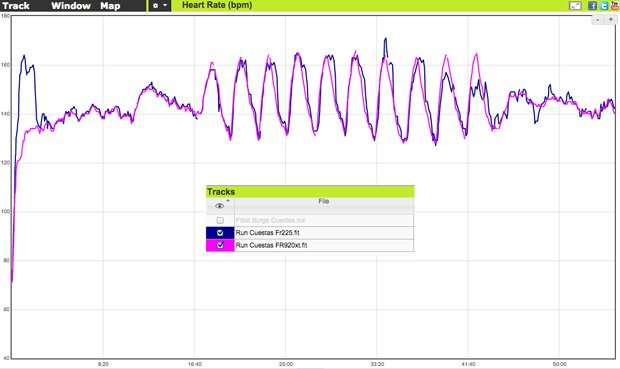
Task: Select Run Cuestas FR920xt.fit file name
Action: (272, 245)
